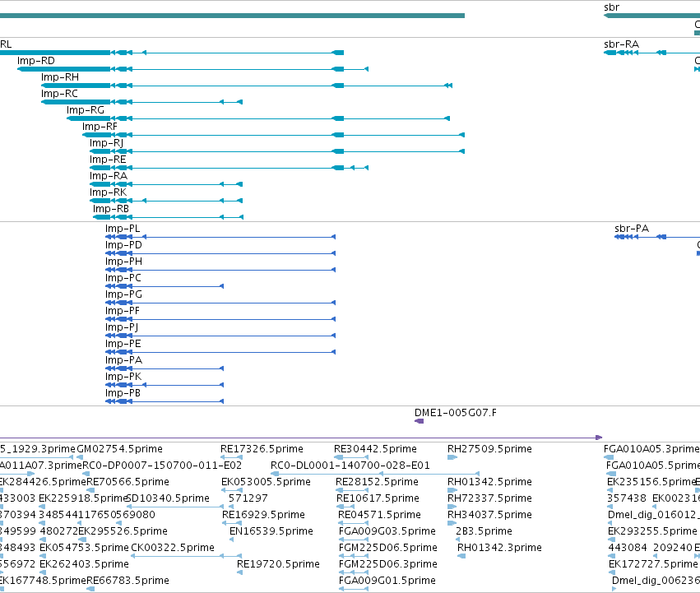The height and width of the screenshot is (593, 700).
Task: Select the RH34037.5prime EST label
Action: point(489,515)
